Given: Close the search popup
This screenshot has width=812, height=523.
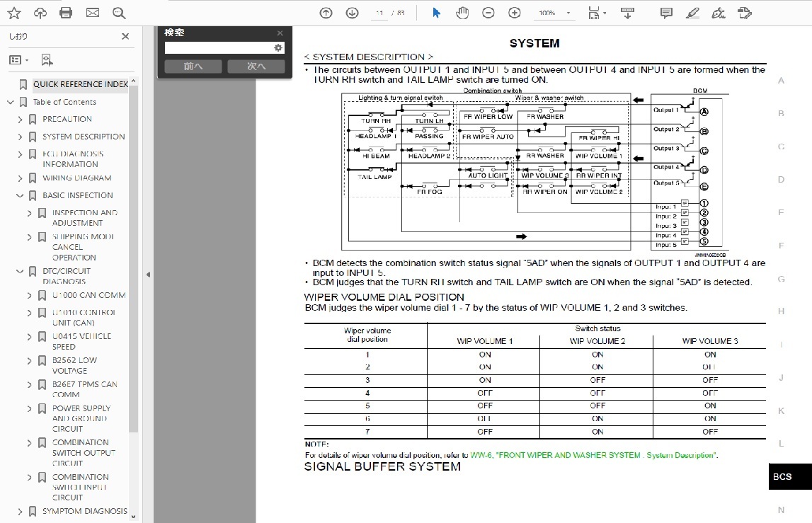Looking at the screenshot, I should point(280,33).
